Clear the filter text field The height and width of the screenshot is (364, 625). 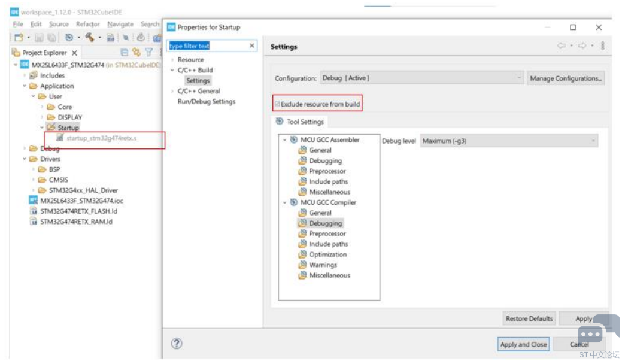(x=251, y=45)
